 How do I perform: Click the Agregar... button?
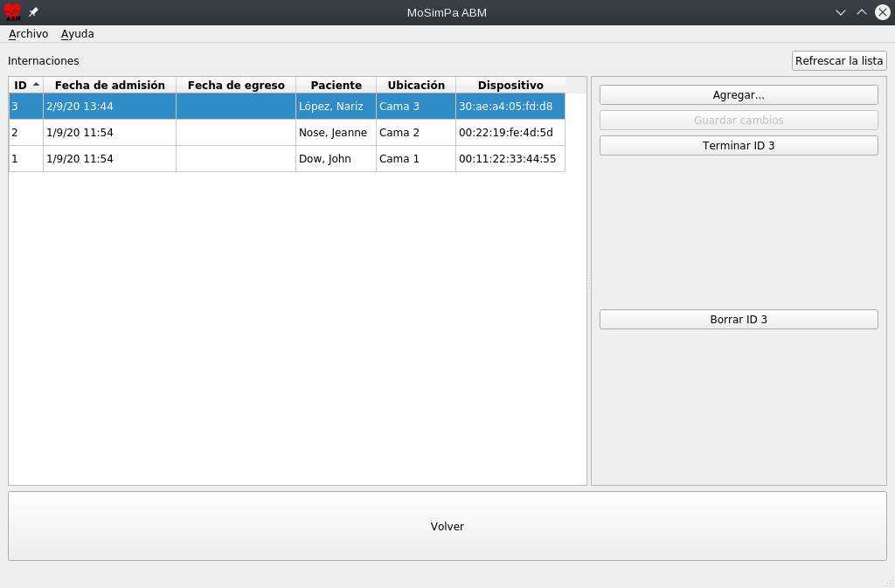click(739, 94)
